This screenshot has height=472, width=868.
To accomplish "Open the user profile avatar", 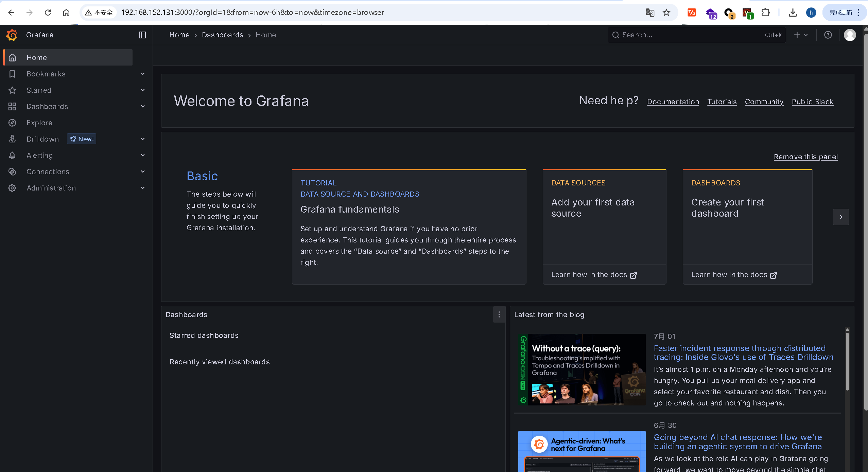I will pos(850,35).
